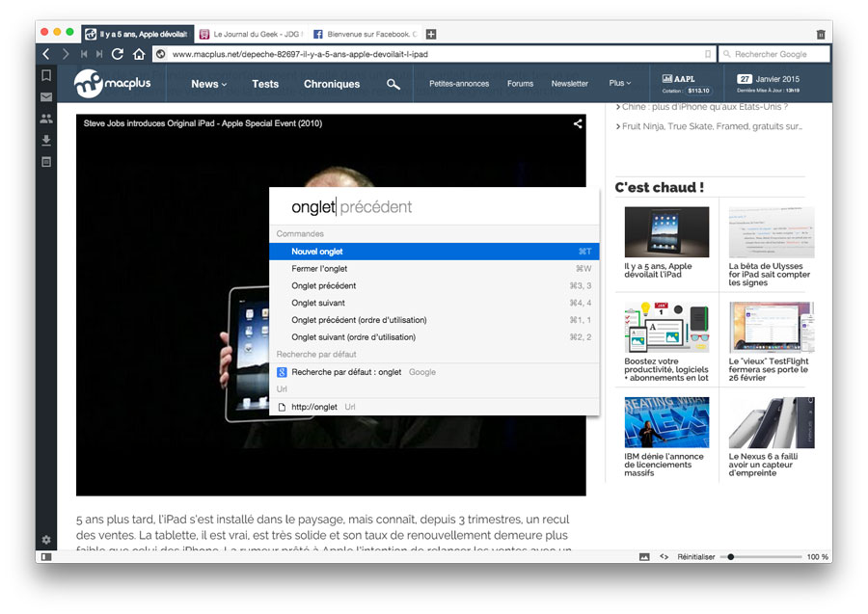Open the closed tabs trash icon
This screenshot has width=868, height=614.
821,35
